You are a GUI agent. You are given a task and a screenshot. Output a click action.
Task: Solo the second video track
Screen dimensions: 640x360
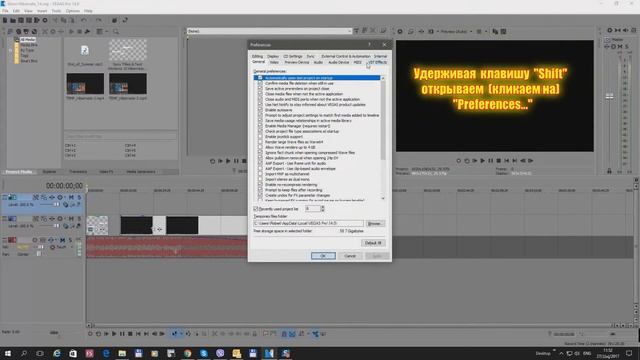(79, 219)
